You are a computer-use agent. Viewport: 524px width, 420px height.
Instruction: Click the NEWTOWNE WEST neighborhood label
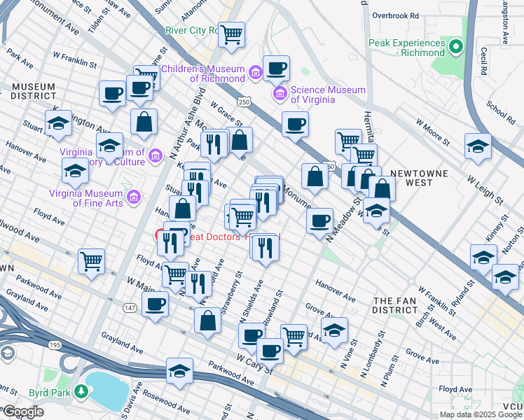[x=419, y=178]
